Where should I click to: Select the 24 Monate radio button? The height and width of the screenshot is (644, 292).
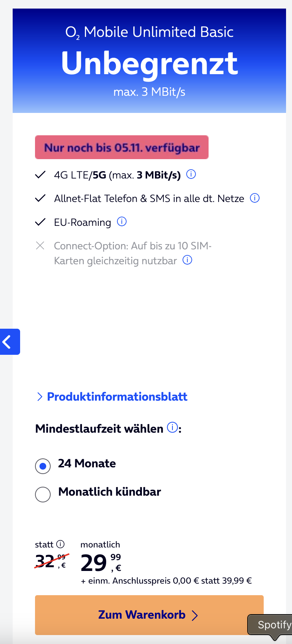click(x=43, y=466)
